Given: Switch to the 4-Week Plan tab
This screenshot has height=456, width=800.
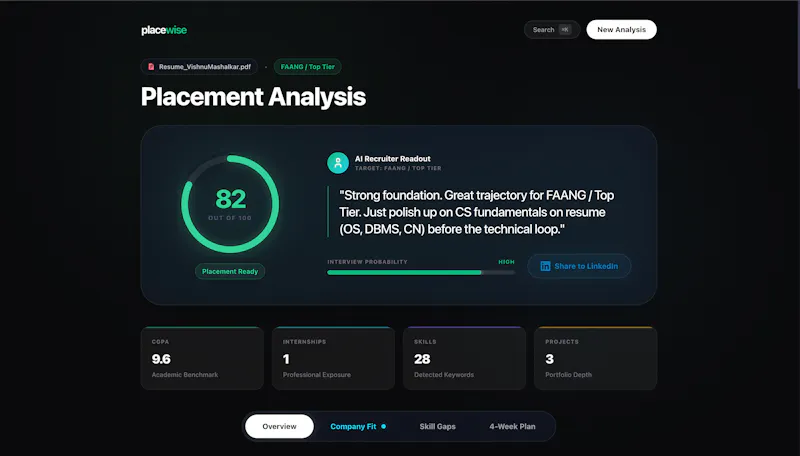Looking at the screenshot, I should click(512, 426).
